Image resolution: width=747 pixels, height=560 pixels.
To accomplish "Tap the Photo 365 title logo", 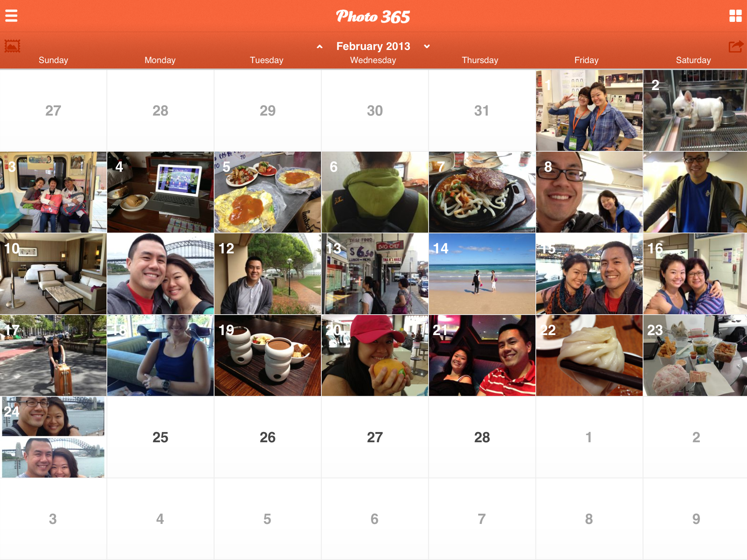I will (x=373, y=17).
